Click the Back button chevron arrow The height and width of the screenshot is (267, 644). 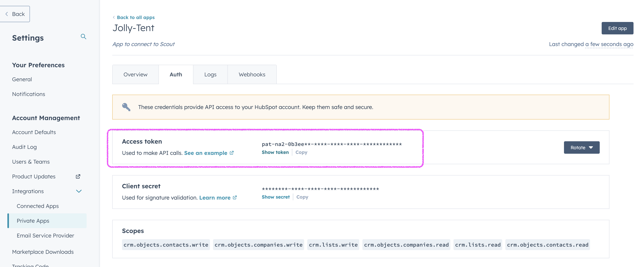[x=7, y=14]
